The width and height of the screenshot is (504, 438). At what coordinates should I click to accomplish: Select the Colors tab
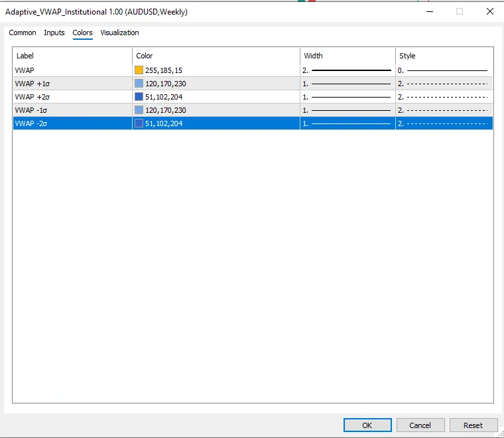tap(83, 33)
